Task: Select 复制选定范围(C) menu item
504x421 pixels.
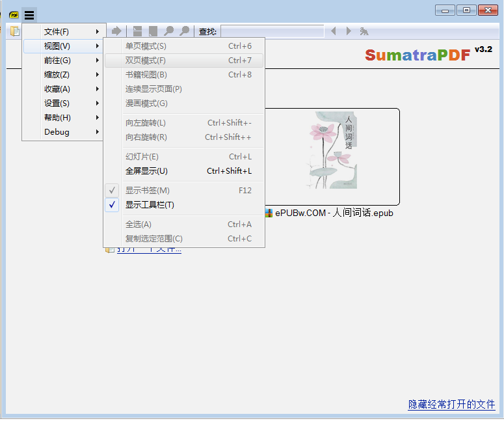Action: pos(184,239)
